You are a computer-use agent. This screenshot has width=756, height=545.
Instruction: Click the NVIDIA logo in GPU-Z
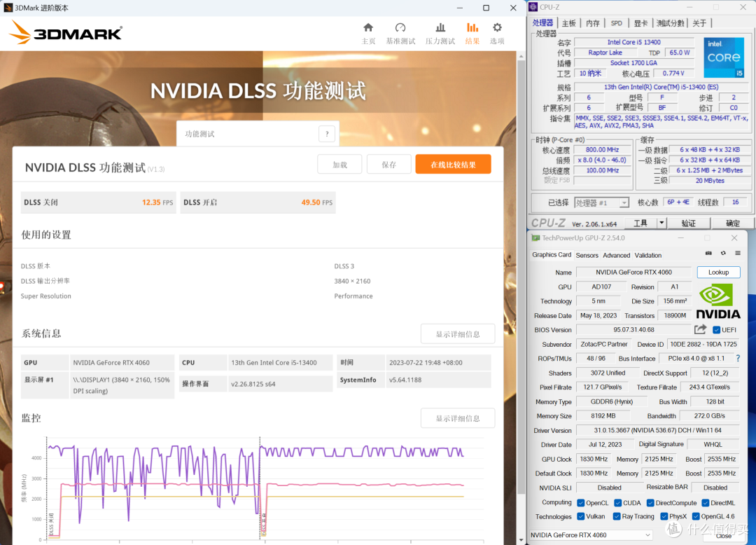(x=718, y=301)
